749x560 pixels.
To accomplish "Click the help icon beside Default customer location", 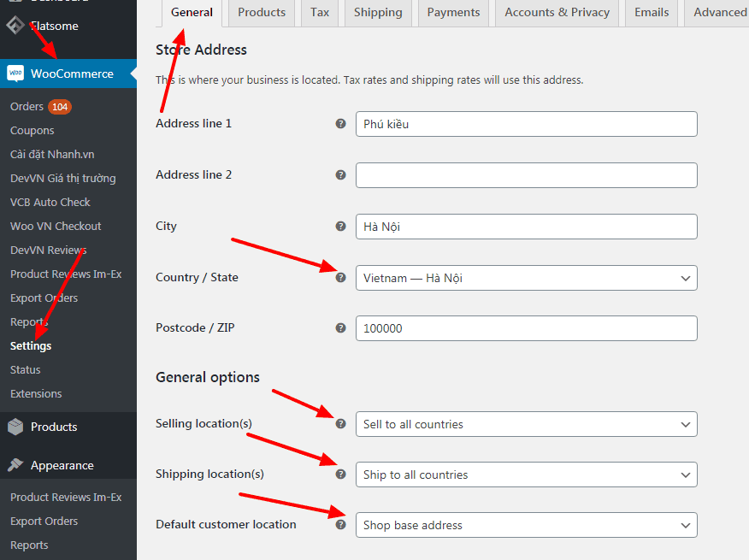I will pyautogui.click(x=341, y=525).
